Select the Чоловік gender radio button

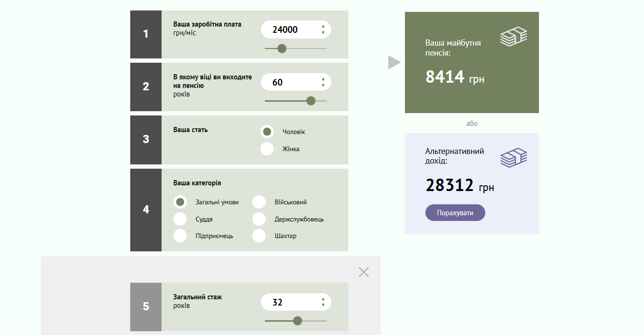click(267, 132)
